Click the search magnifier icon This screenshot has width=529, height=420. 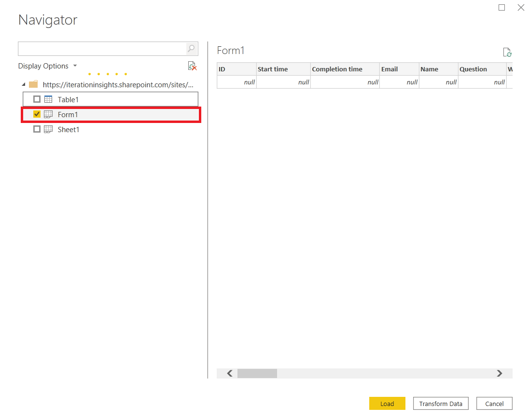point(191,48)
